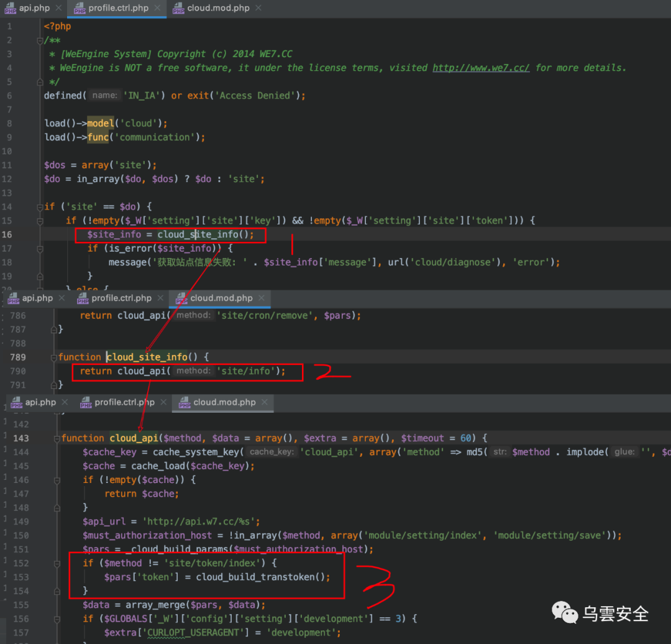Open cloud.mod.php tab in top editor

[217, 8]
